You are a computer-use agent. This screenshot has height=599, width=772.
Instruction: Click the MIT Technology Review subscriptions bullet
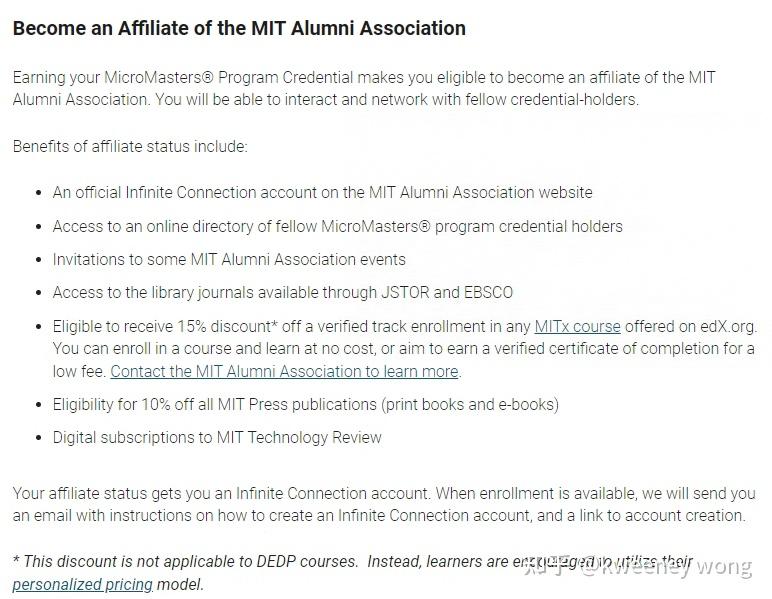pos(217,437)
